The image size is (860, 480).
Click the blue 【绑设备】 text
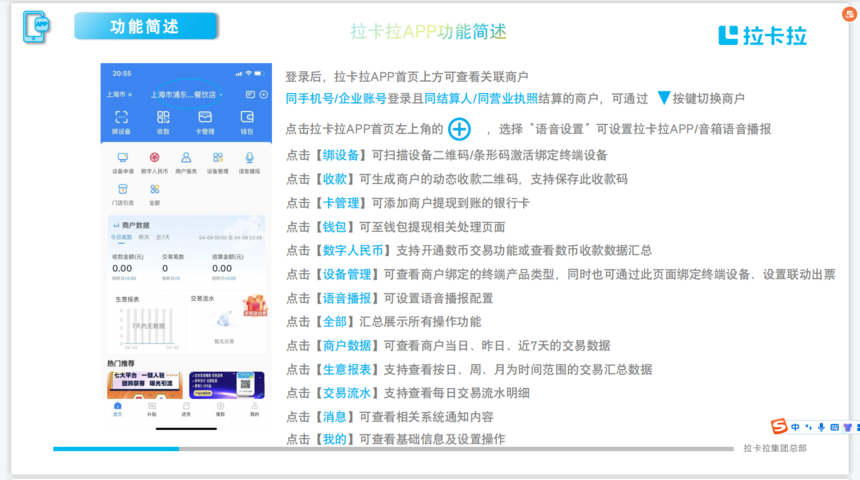pos(341,155)
